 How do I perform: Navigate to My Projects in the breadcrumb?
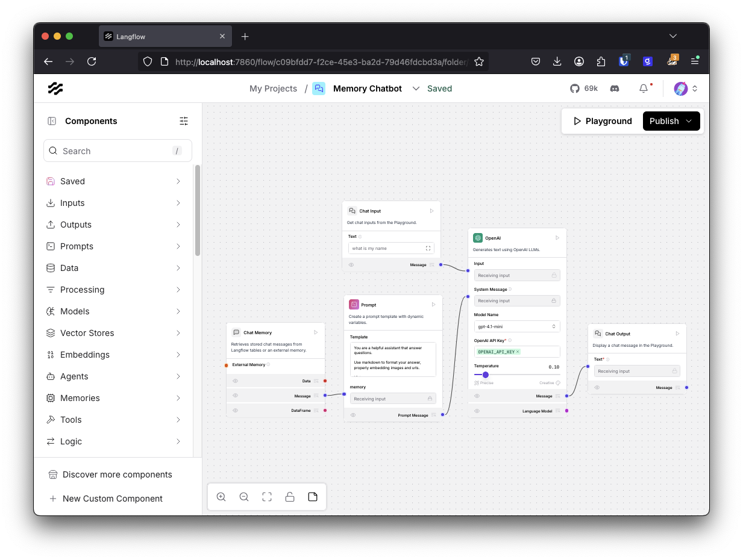click(273, 88)
